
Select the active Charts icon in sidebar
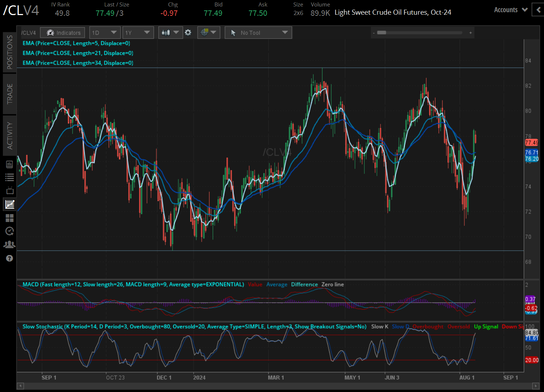[x=9, y=204]
